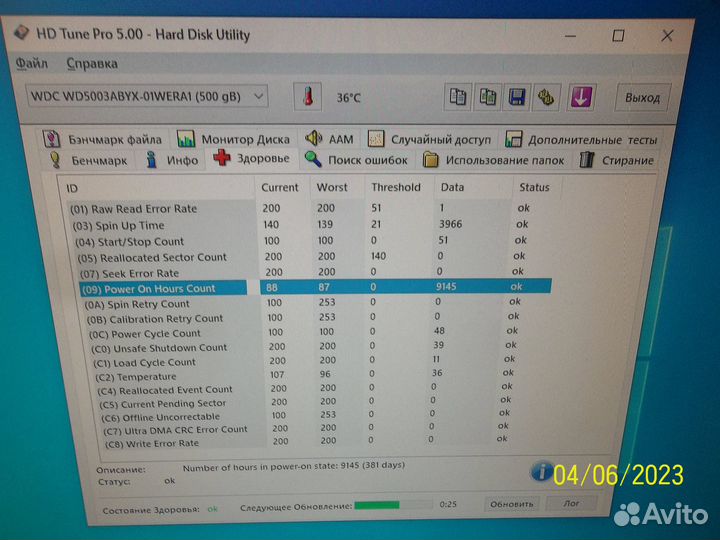Image resolution: width=720 pixels, height=540 pixels.
Task: Close the HD Tune Pro window
Action: click(667, 35)
